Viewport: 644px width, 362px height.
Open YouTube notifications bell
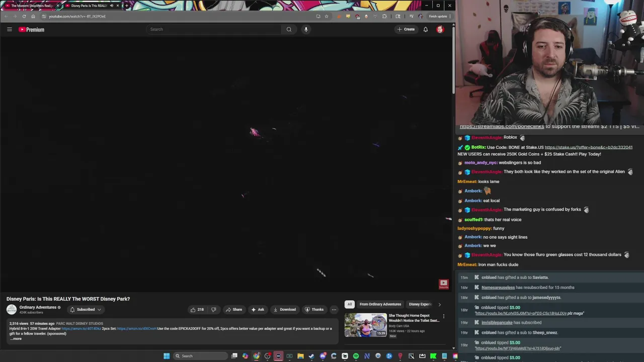426,29
